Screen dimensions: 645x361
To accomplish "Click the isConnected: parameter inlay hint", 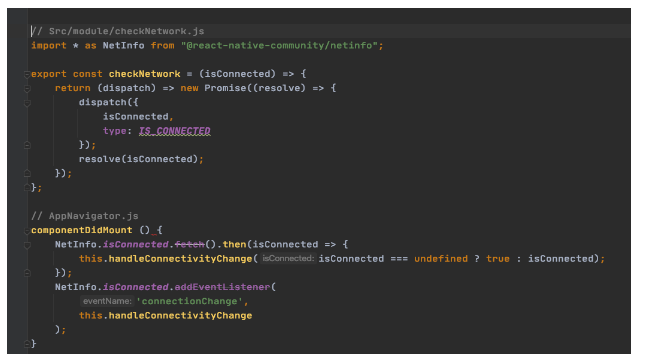I will pos(288,259).
